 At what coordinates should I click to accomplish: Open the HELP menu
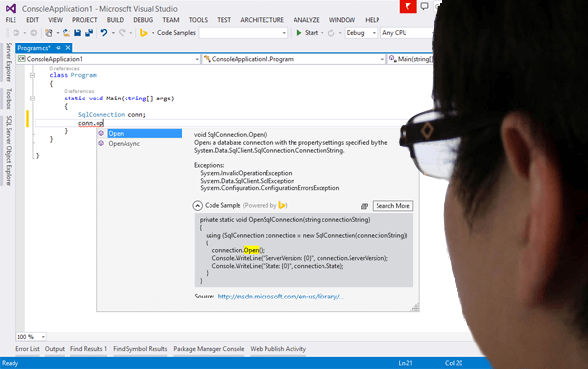(x=373, y=20)
